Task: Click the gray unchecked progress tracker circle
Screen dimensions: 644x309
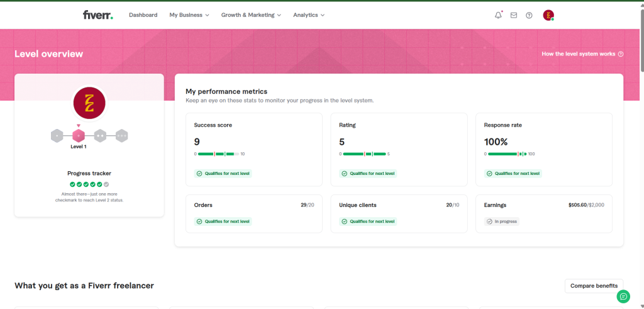Action: coord(106,184)
